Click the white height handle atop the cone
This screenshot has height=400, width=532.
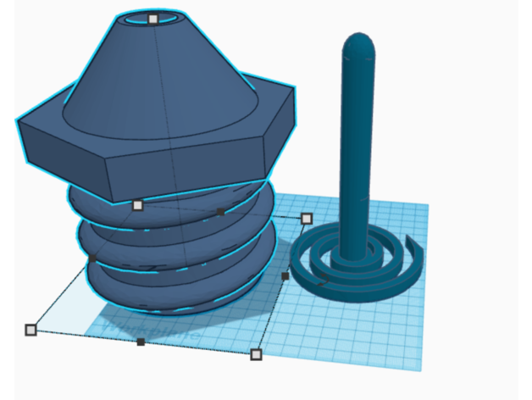coord(152,19)
